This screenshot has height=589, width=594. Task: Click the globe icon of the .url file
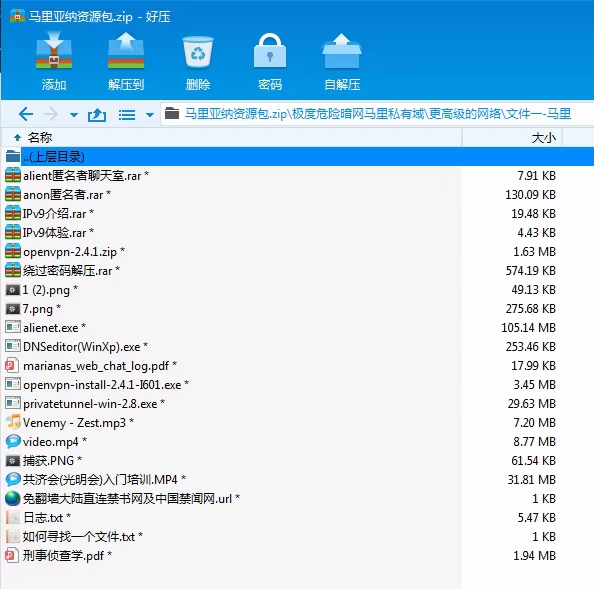13,498
